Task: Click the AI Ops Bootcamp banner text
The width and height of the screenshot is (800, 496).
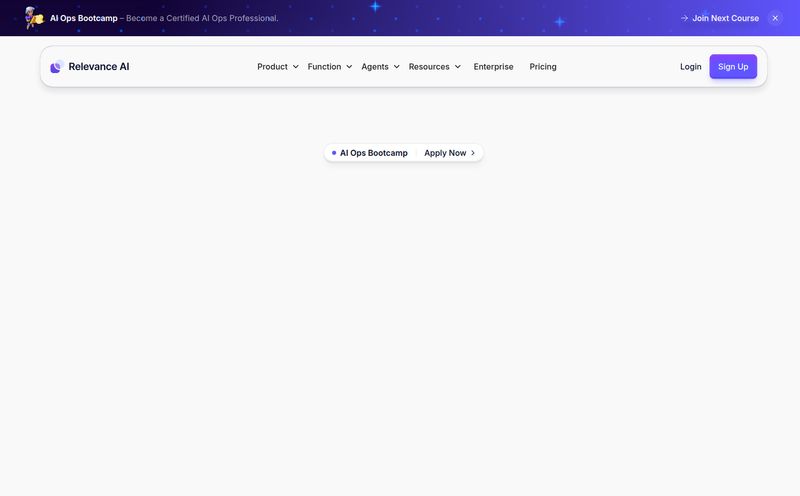Action: coord(84,18)
